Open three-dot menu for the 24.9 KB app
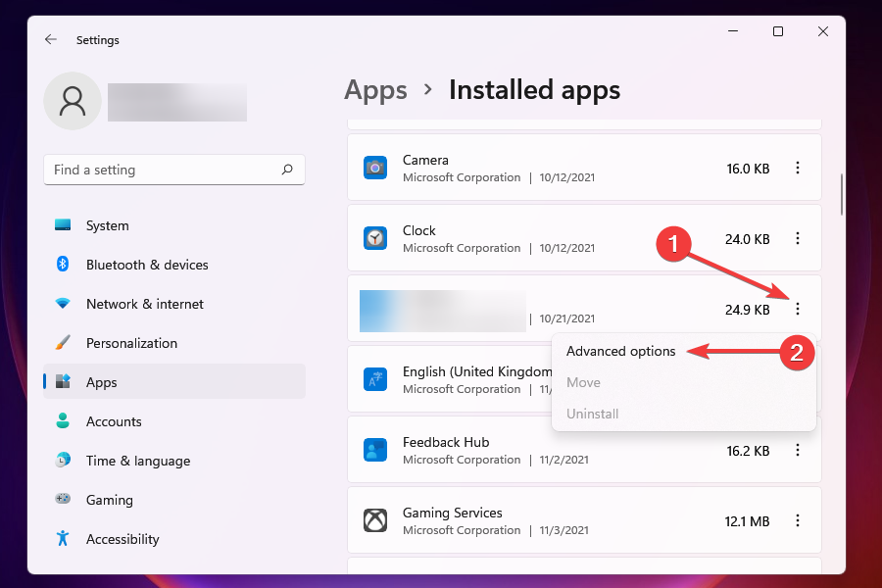The width and height of the screenshot is (882, 588). click(x=797, y=309)
